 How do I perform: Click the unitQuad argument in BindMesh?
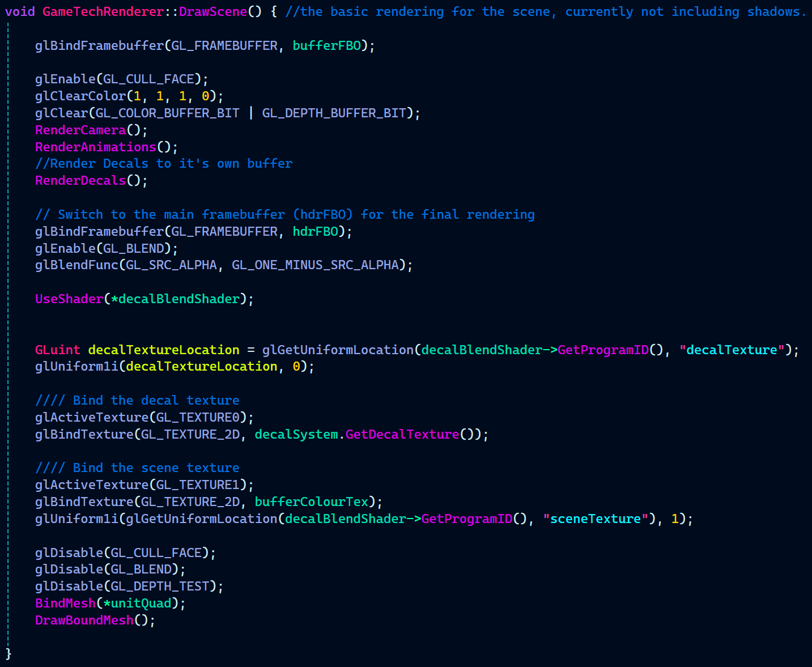[x=141, y=603]
